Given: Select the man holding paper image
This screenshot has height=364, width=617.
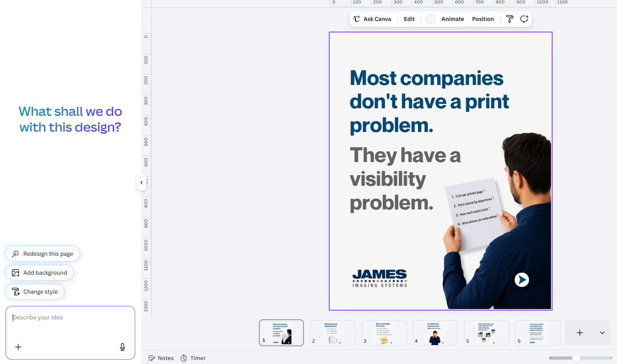Looking at the screenshot, I should click(x=497, y=221).
